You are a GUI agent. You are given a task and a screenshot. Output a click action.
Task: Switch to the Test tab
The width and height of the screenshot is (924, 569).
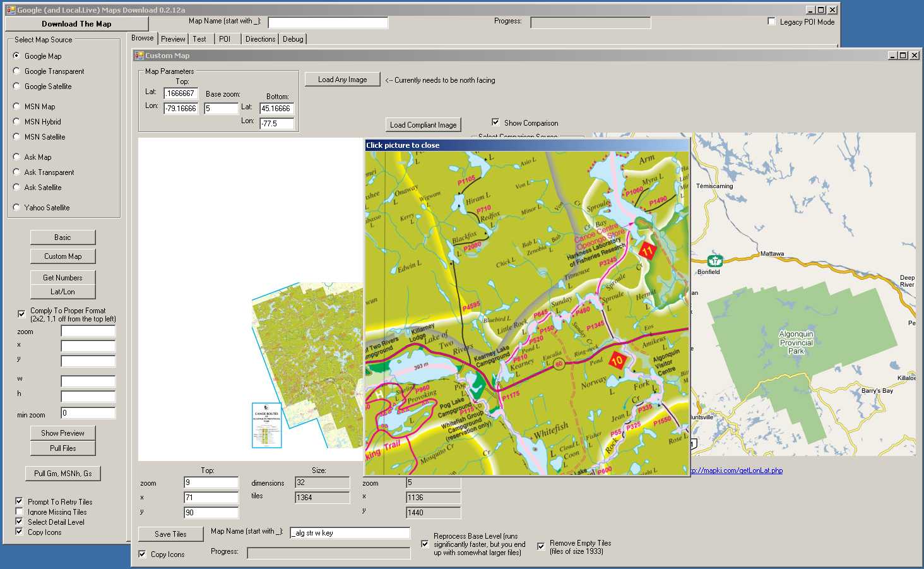[199, 39]
